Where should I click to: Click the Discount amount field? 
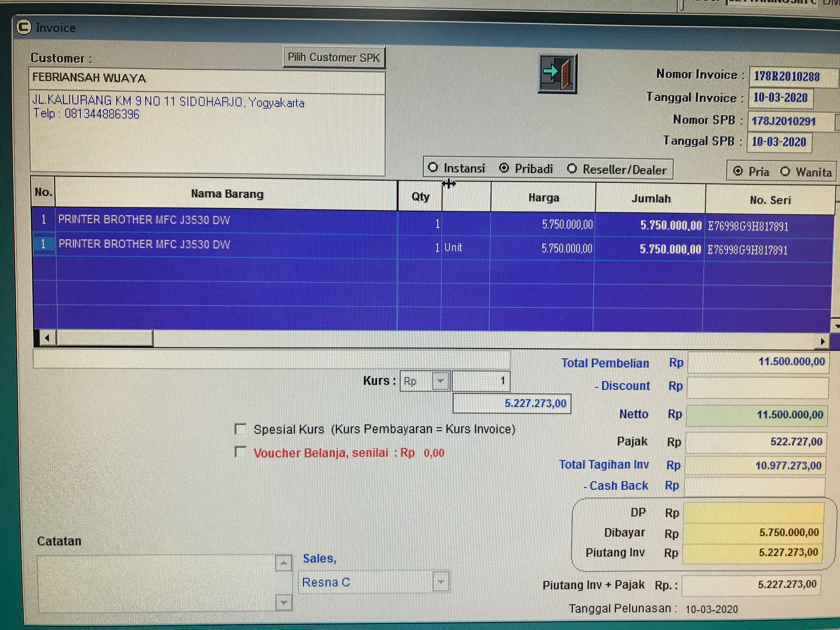757,387
